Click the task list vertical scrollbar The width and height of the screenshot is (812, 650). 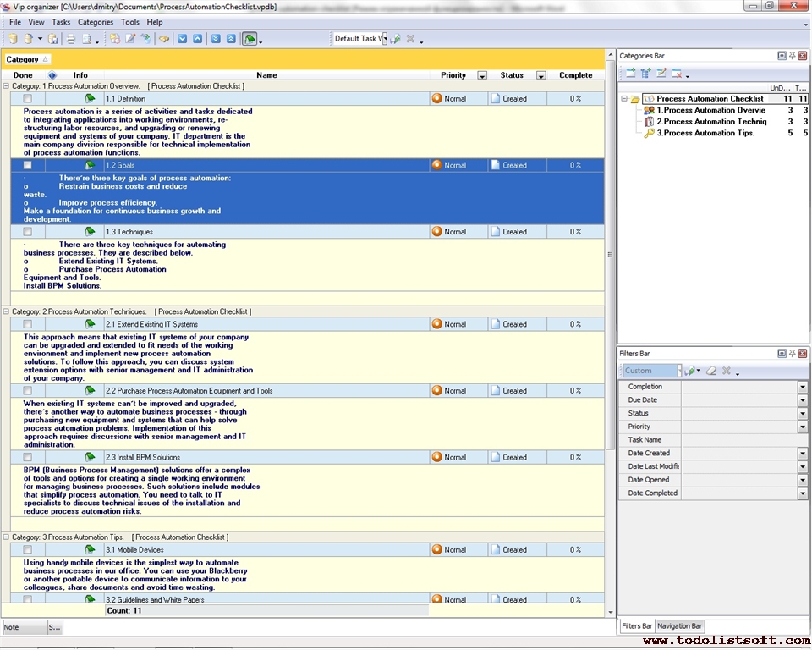pos(611,254)
